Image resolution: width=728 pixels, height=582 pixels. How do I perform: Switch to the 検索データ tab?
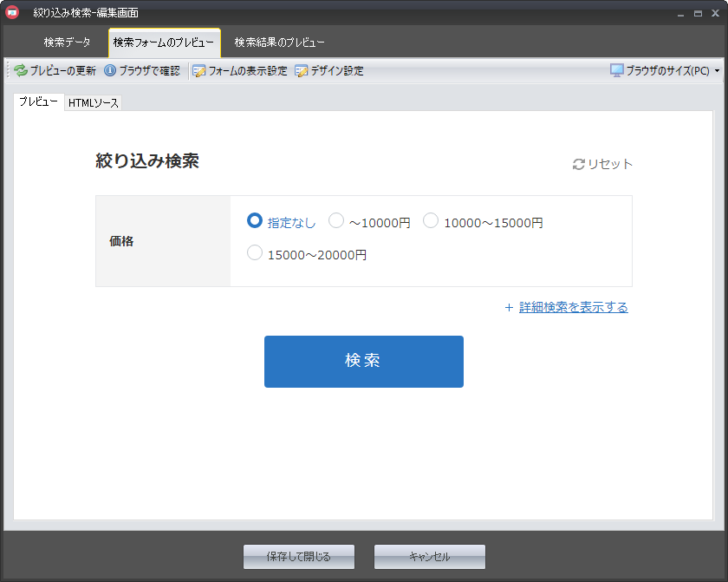(x=67, y=43)
